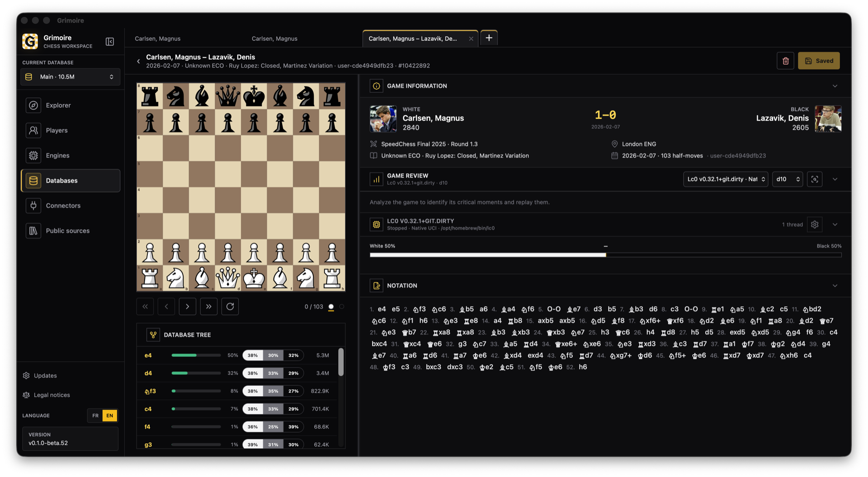This screenshot has height=477, width=868.
Task: Open player name Carlsen, Magnus
Action: click(433, 118)
